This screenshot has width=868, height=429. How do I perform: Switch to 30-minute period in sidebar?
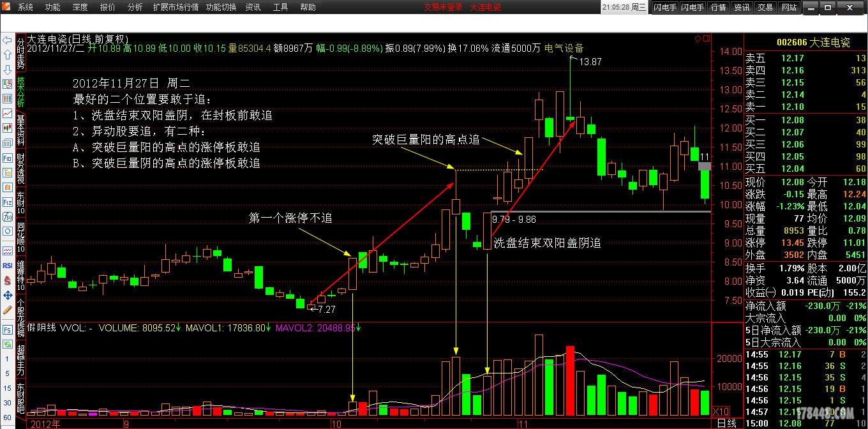[7, 403]
